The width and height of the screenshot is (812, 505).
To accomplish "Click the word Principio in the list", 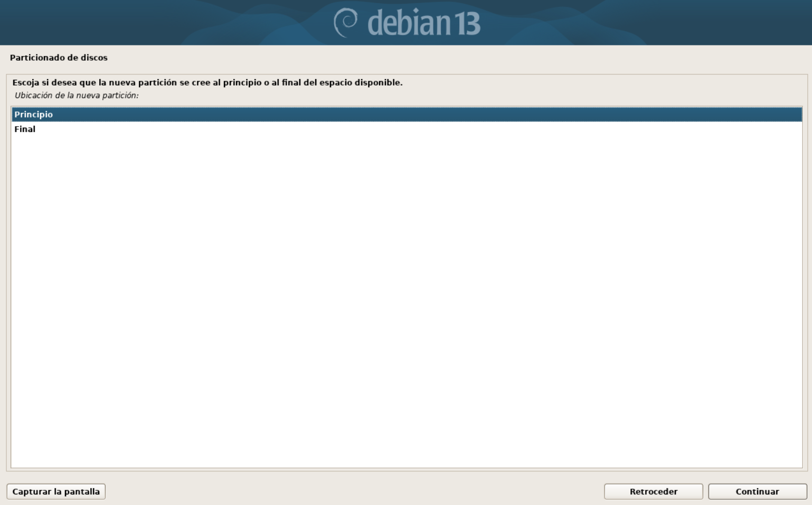I will point(33,115).
